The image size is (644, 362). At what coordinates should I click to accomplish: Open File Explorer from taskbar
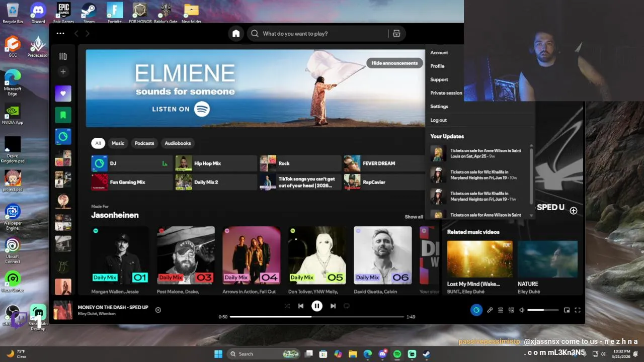(x=353, y=354)
